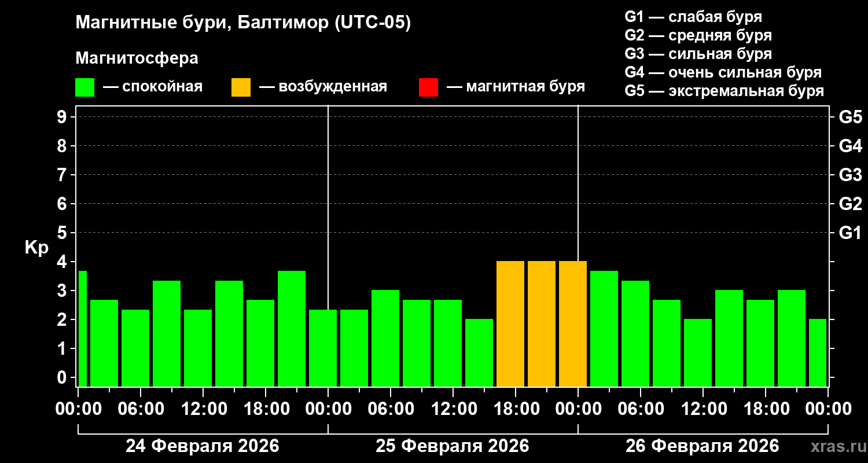This screenshot has width=868, height=463.
Task: Click the 'Kp' axis title
Action: click(x=36, y=247)
